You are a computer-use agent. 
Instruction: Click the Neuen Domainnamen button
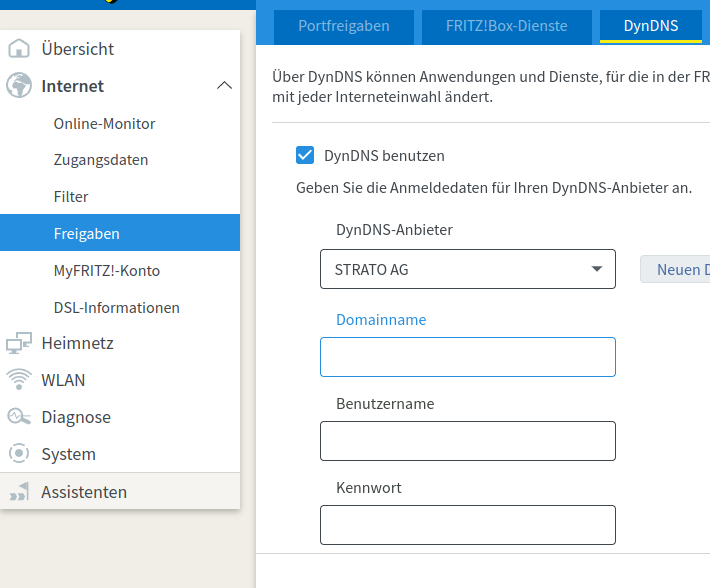pos(677,269)
